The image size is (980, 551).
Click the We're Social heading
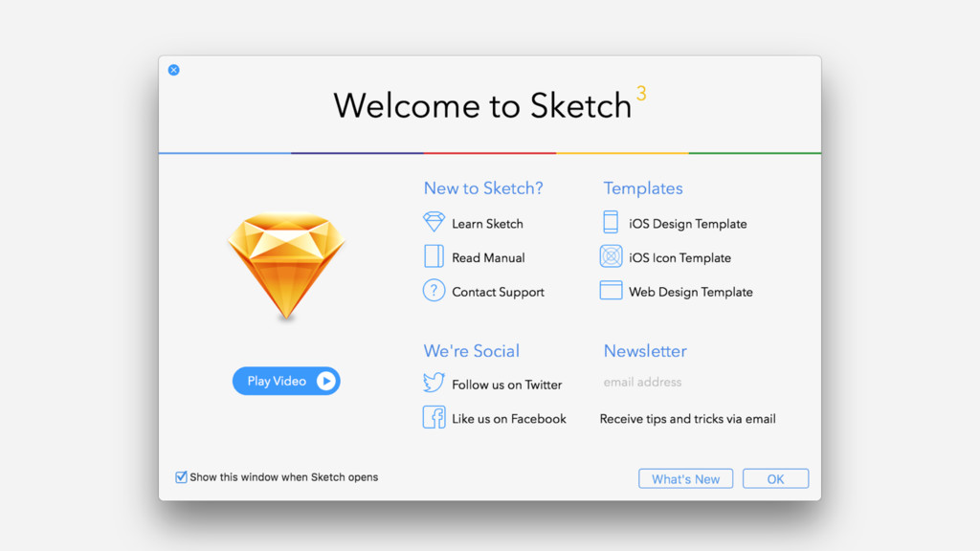[471, 351]
